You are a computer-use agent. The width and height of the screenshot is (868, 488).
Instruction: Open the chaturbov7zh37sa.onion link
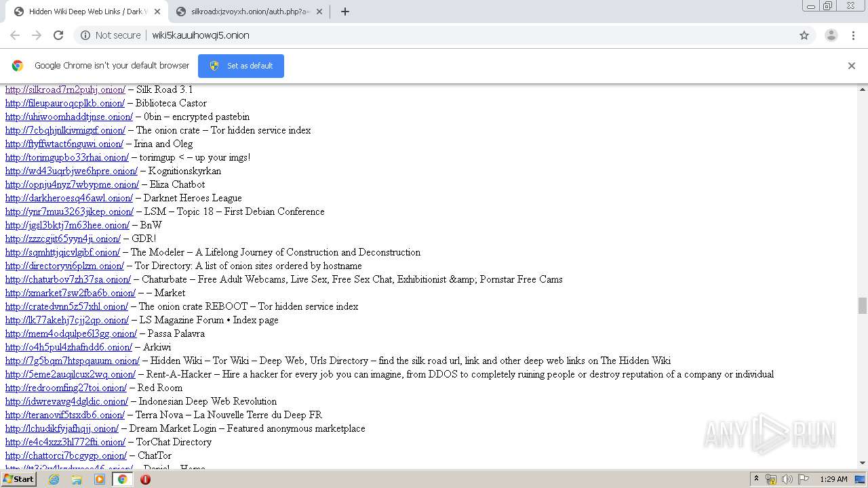pos(68,279)
